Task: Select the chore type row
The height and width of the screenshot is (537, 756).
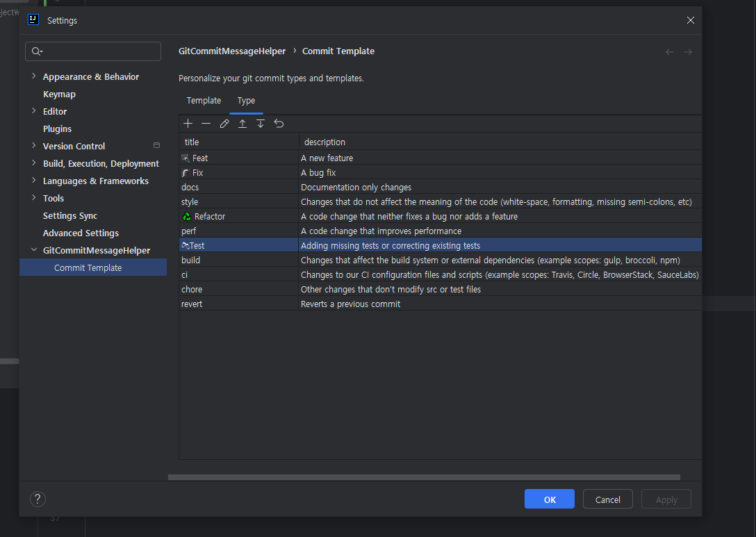Action: [441, 289]
